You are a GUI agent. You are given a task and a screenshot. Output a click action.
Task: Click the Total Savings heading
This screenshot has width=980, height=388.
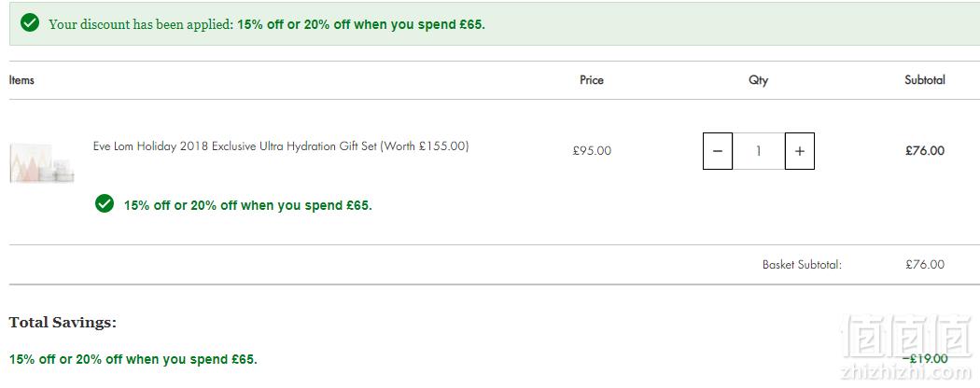pos(63,323)
